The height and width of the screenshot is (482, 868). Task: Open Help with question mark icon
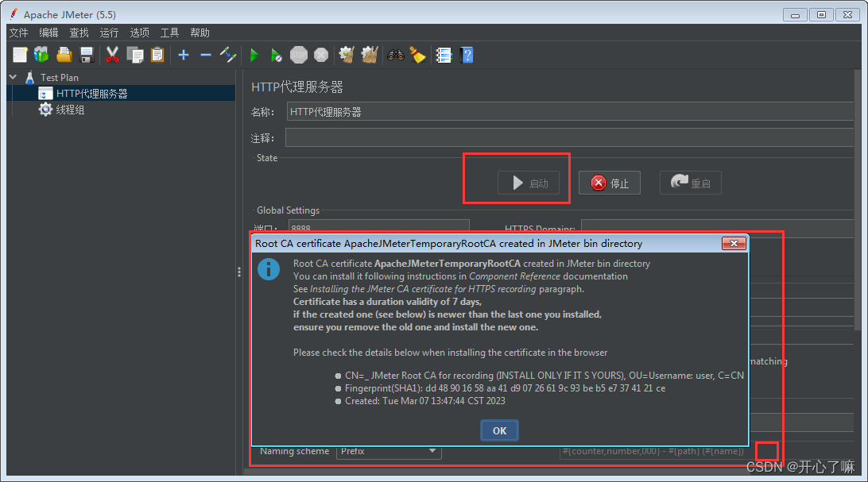(x=467, y=55)
